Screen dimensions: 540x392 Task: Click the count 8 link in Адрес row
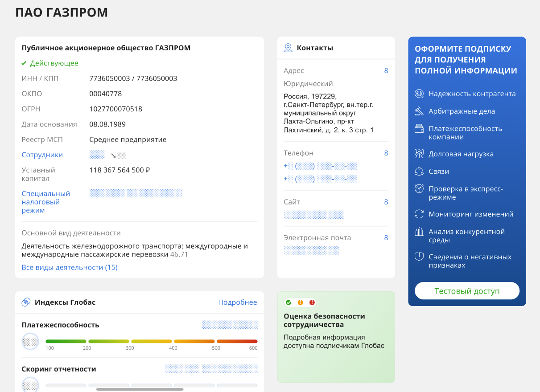pos(386,71)
